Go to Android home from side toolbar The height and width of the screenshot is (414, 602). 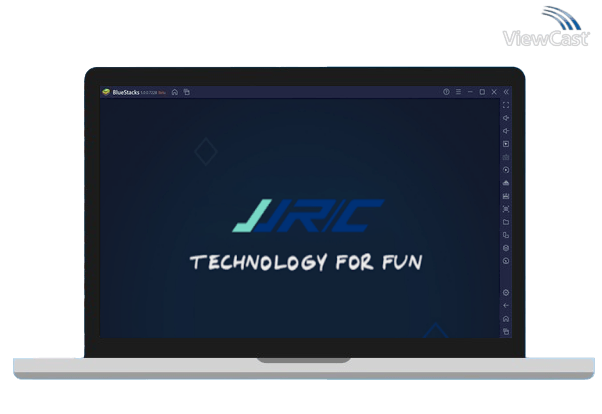coord(506,319)
